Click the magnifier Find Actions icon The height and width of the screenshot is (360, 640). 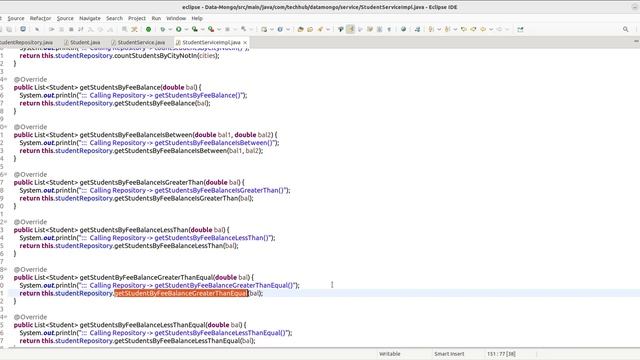625,29
